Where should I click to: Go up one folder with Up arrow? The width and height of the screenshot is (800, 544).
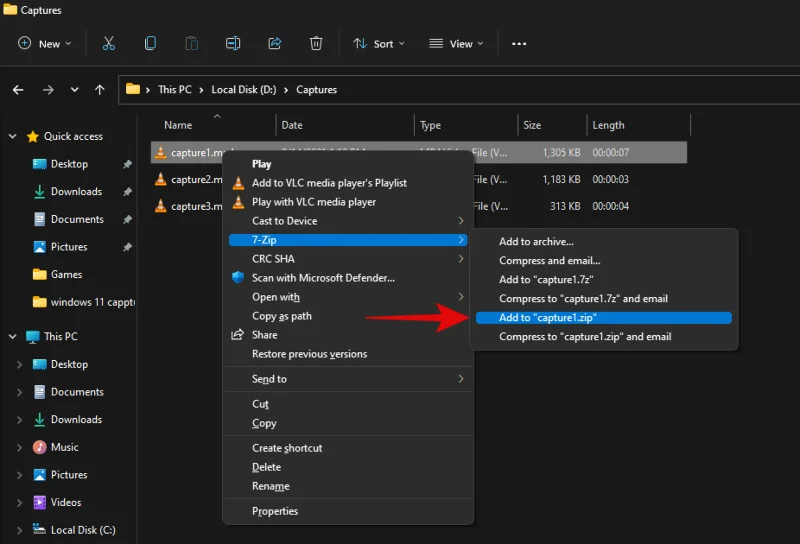click(x=99, y=90)
